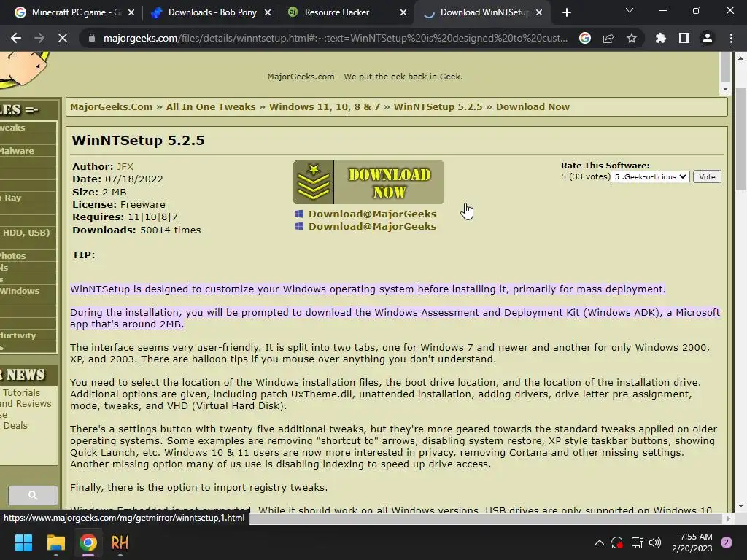
Task: Toggle the browser side panel
Action: click(x=684, y=38)
